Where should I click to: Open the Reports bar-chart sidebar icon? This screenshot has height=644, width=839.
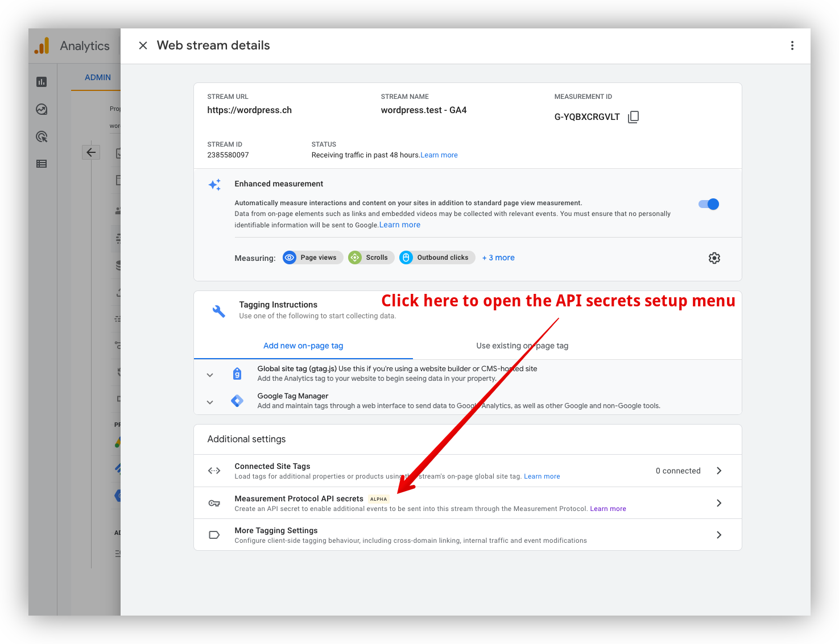tap(42, 82)
